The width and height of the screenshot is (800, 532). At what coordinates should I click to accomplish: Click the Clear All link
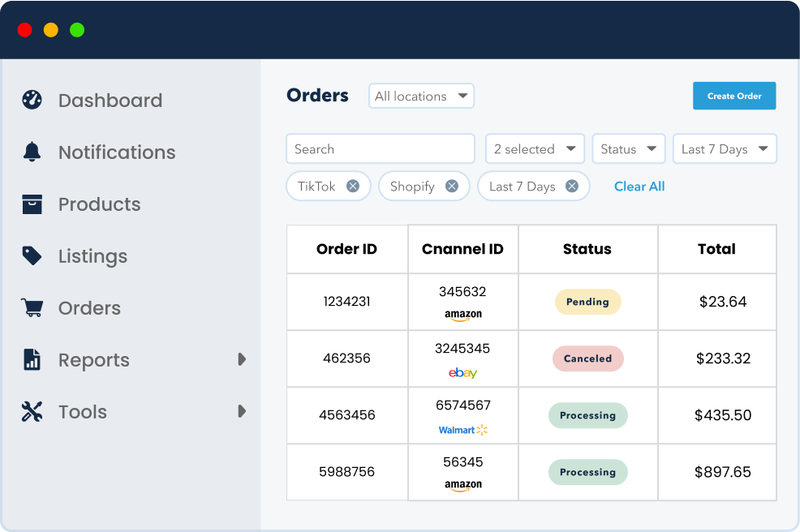pyautogui.click(x=639, y=187)
